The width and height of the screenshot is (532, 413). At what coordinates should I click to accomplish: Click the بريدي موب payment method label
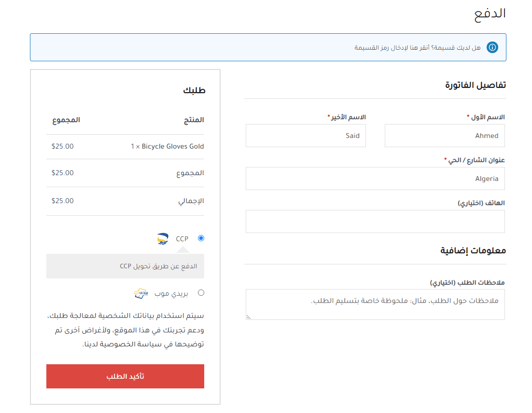click(x=172, y=293)
